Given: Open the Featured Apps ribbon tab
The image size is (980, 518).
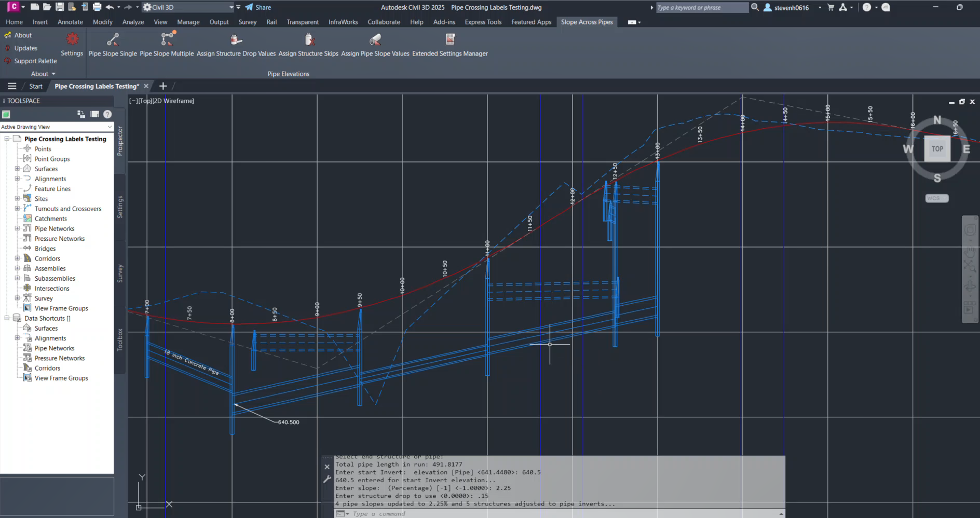Looking at the screenshot, I should coord(531,22).
